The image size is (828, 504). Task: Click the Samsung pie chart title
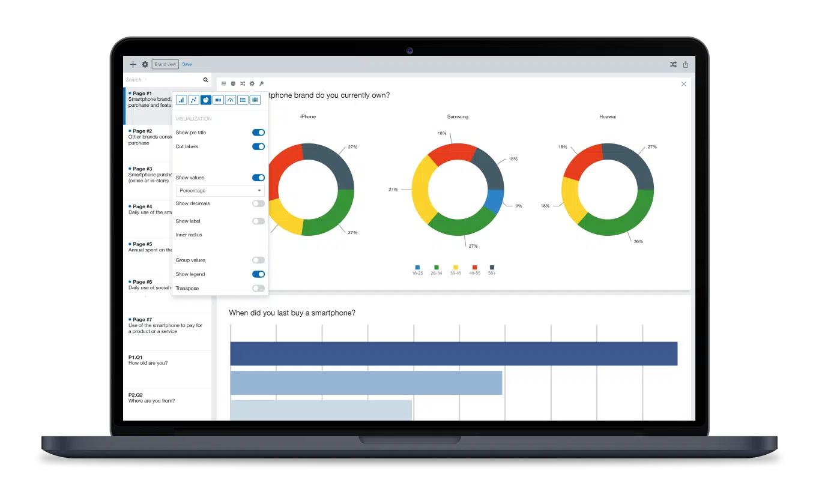458,117
